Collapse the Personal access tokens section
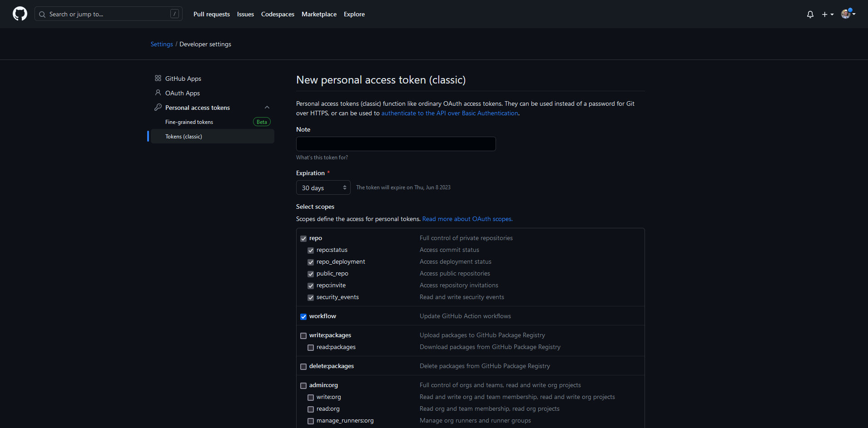Viewport: 868px width, 428px height. 267,108
